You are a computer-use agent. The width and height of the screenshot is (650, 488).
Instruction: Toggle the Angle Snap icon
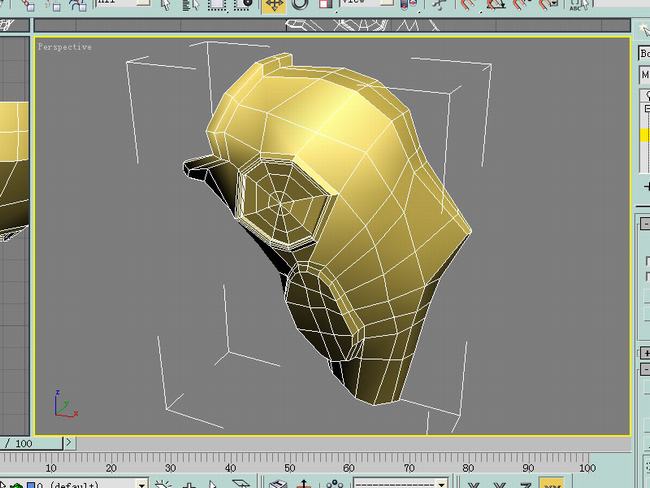tap(496, 4)
